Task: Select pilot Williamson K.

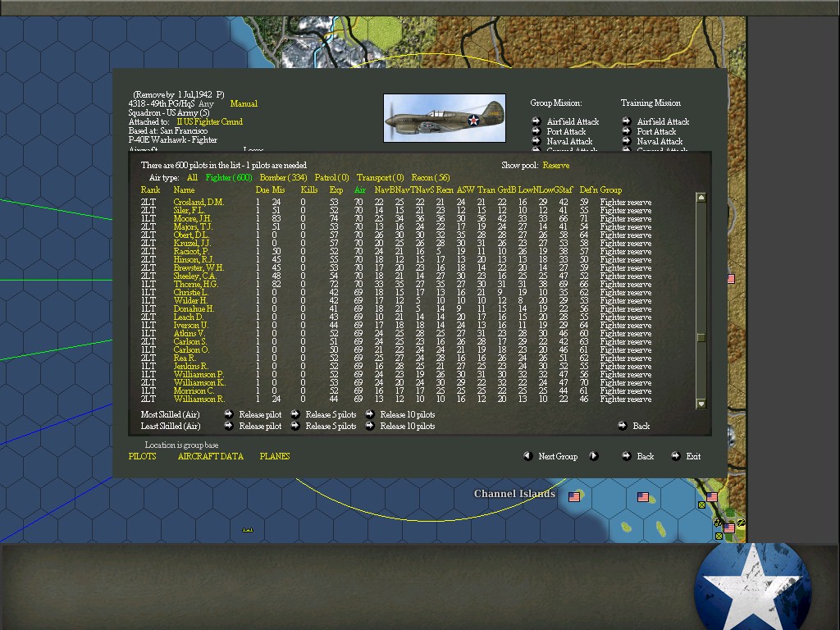Action: pyautogui.click(x=199, y=383)
